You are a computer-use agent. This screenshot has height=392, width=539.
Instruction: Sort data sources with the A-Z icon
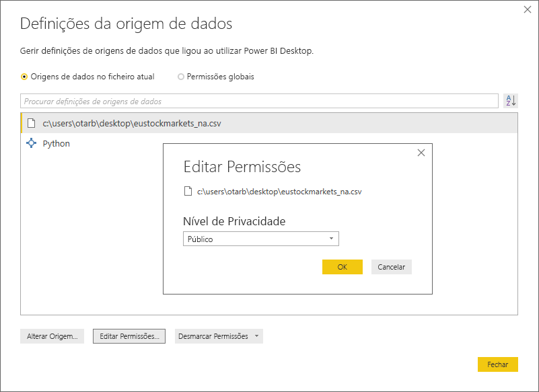[510, 100]
